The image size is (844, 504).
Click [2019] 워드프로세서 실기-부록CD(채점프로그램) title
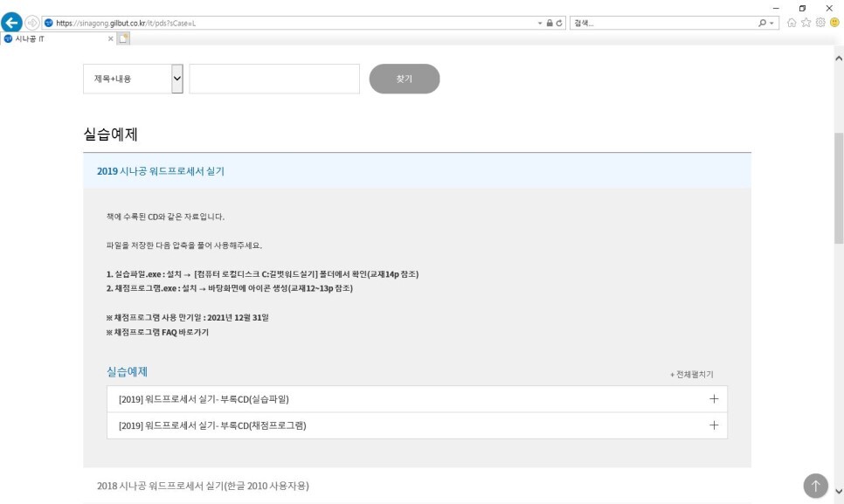pyautogui.click(x=212, y=425)
